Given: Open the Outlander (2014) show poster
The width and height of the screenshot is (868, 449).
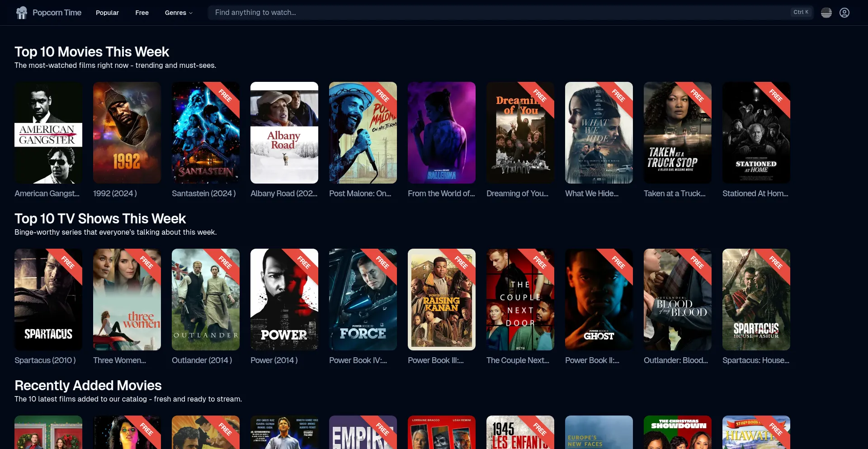Looking at the screenshot, I should (x=205, y=299).
